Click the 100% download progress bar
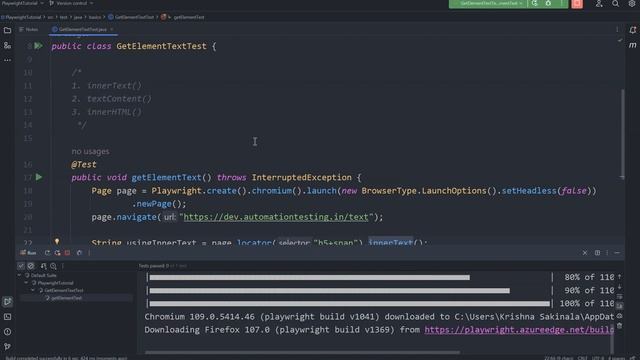 [x=349, y=304]
